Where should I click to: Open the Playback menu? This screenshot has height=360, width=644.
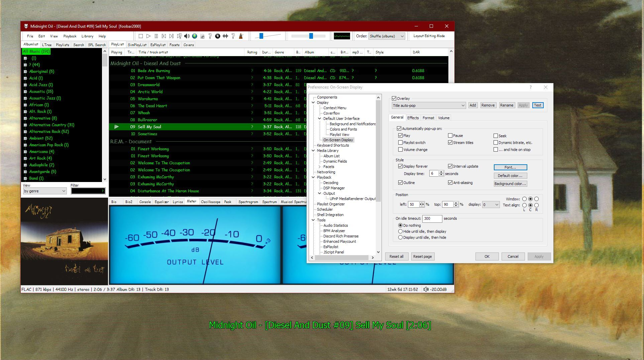pyautogui.click(x=70, y=36)
